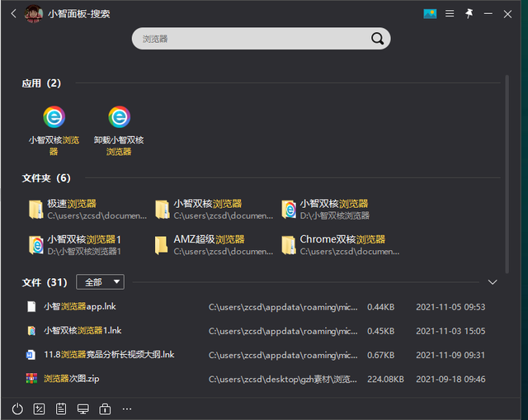This screenshot has width=528, height=420.
Task: Launch the 小智双核浏览器 app
Action: [54, 117]
